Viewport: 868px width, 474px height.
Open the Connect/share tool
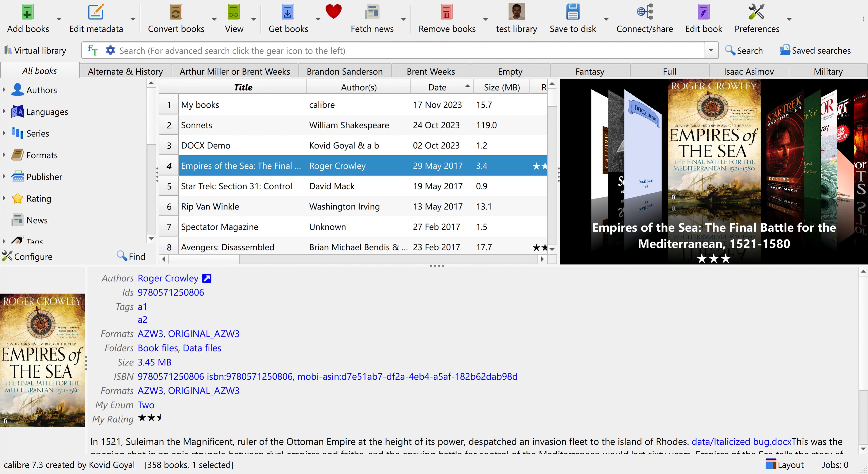tap(644, 12)
